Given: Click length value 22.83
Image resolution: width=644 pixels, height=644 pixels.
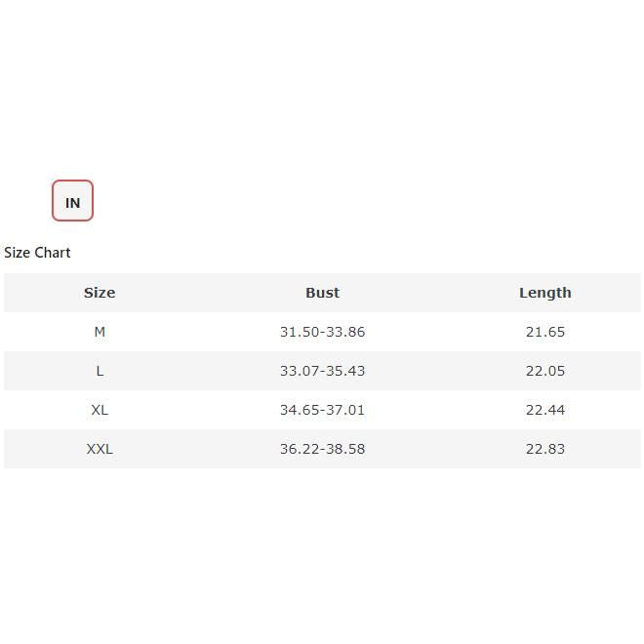Looking at the screenshot, I should point(544,449).
